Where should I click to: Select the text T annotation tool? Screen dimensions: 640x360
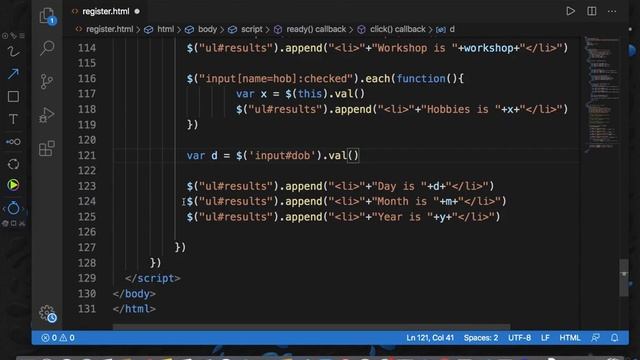click(x=13, y=119)
